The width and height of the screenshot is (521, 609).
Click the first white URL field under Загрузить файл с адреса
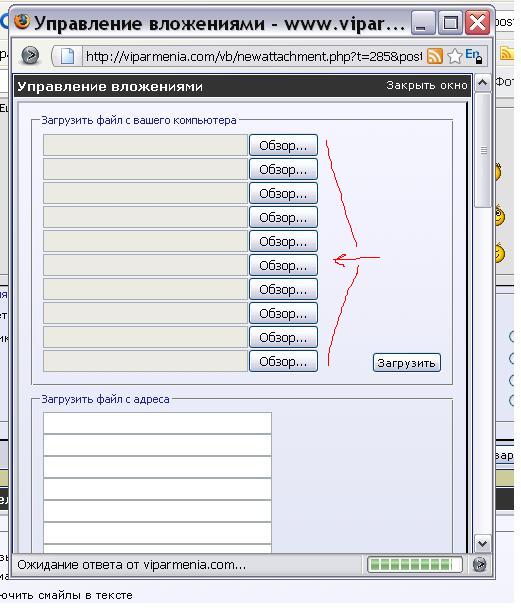click(x=157, y=423)
